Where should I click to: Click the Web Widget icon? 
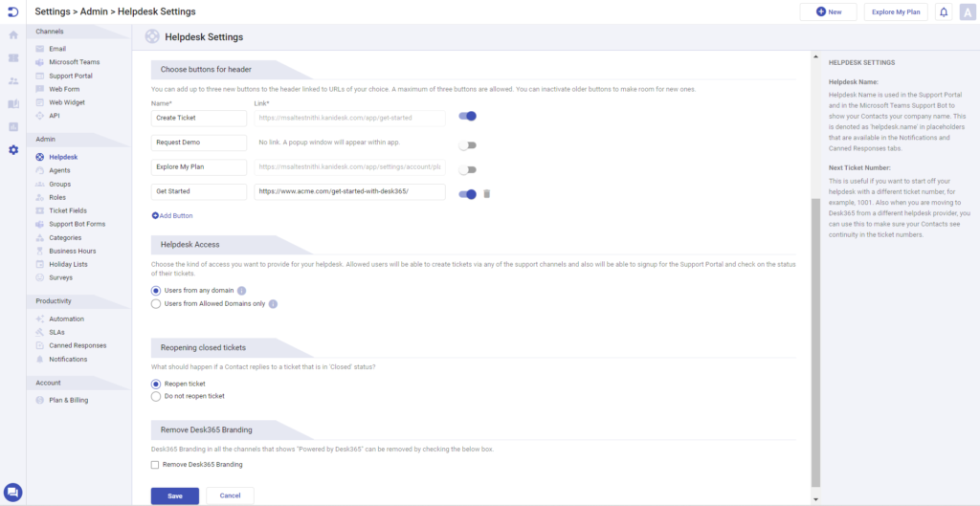tap(40, 102)
